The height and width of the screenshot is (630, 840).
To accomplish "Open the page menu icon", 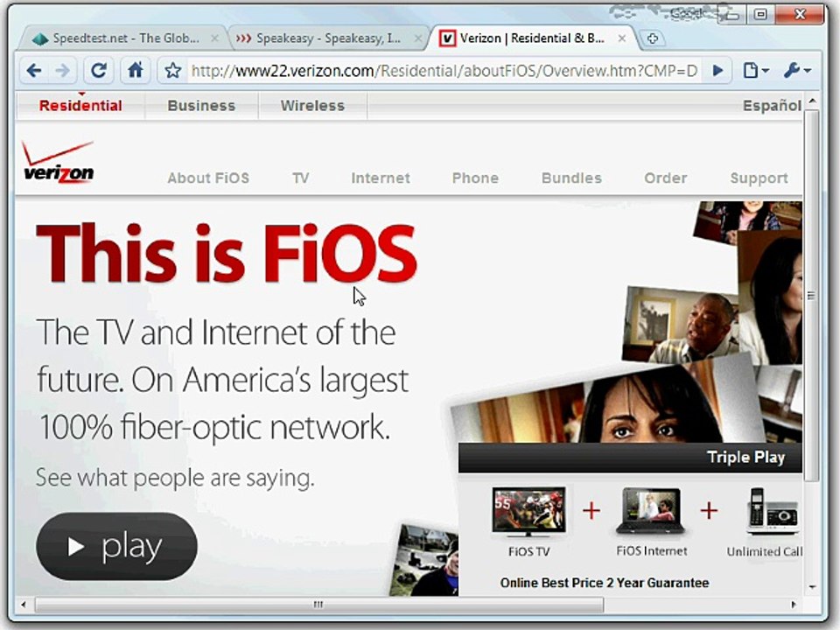I will (756, 70).
